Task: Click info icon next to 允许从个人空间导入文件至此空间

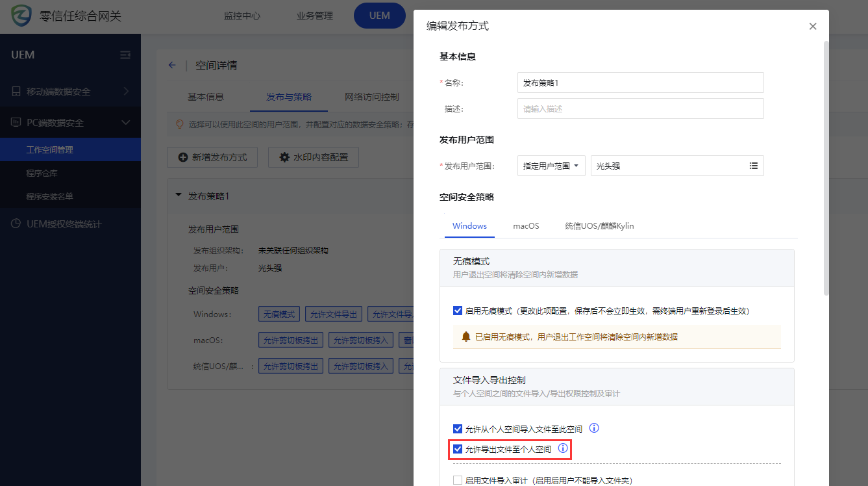Action: 593,428
